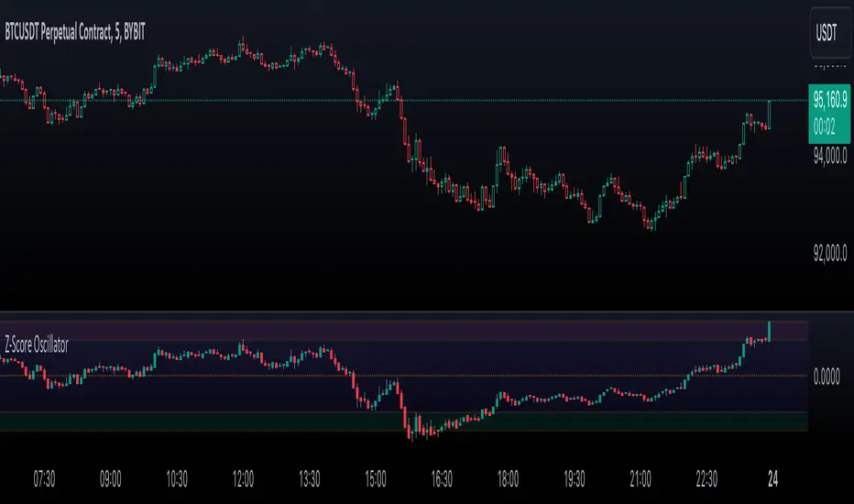The height and width of the screenshot is (504, 854).
Task: Select the 19:30 time axis label
Action: [x=575, y=477]
